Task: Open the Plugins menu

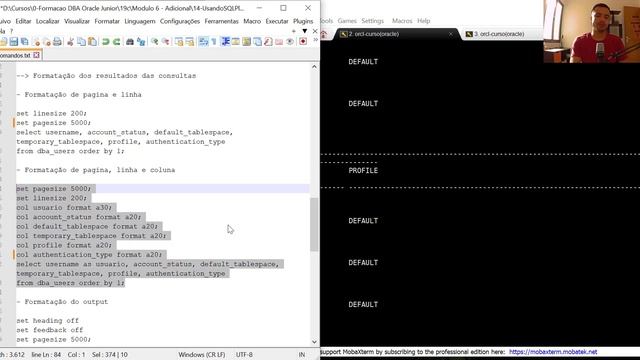Action: pyautogui.click(x=303, y=21)
